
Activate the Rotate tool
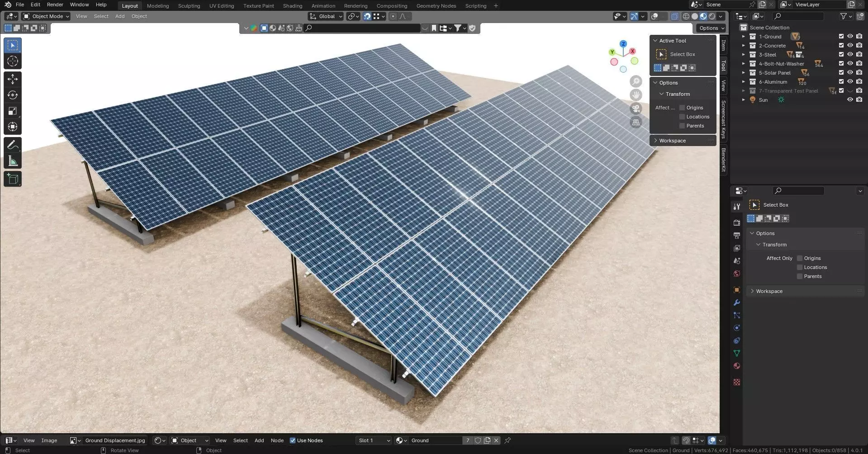coord(13,95)
